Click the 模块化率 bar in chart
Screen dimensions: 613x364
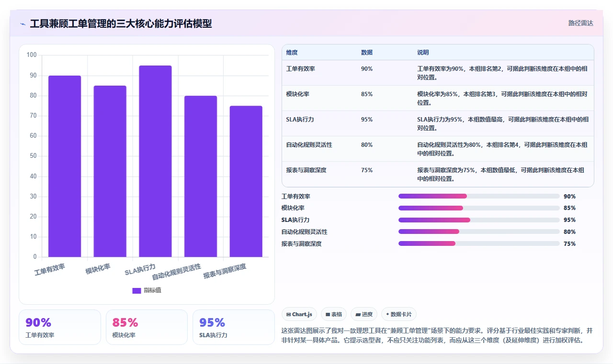110,171
